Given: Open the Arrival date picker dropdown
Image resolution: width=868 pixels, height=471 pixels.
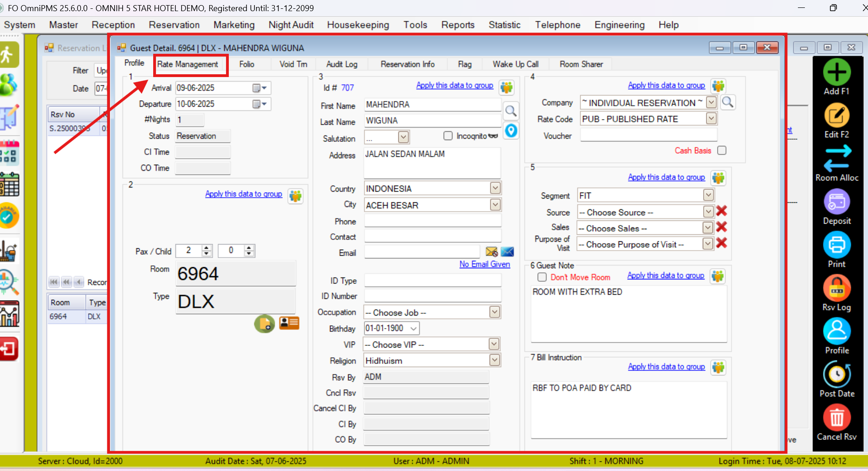Looking at the screenshot, I should (260, 88).
